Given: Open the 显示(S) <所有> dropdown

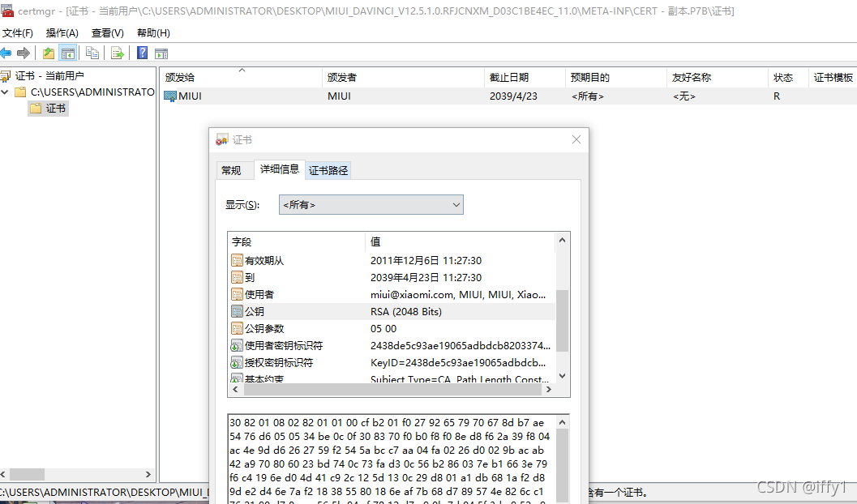Looking at the screenshot, I should coord(371,205).
